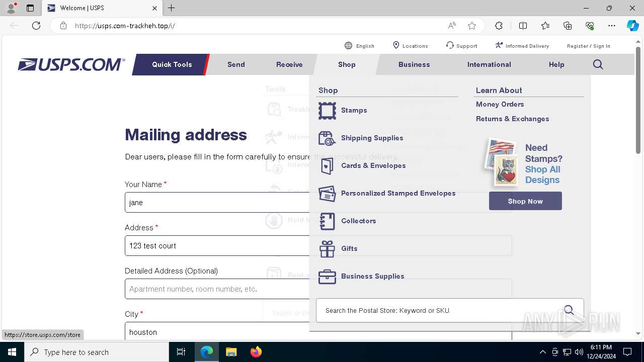Click Shop All Designs link

click(x=542, y=174)
